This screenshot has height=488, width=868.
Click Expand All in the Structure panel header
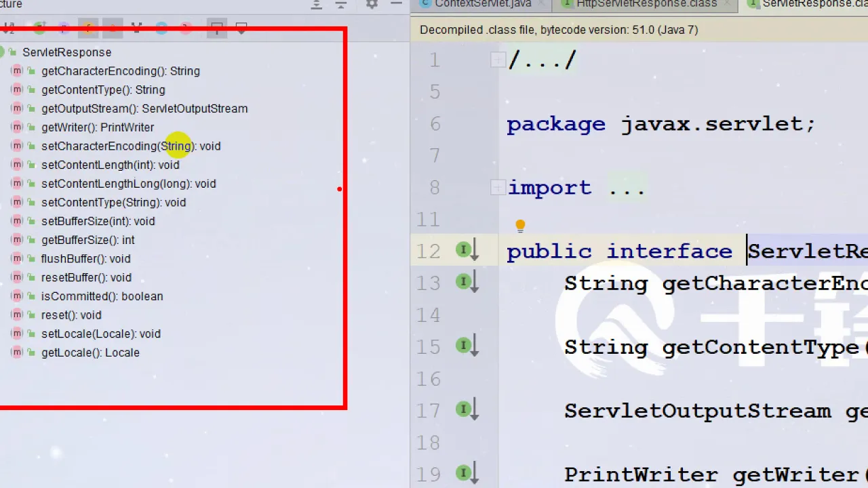[317, 4]
